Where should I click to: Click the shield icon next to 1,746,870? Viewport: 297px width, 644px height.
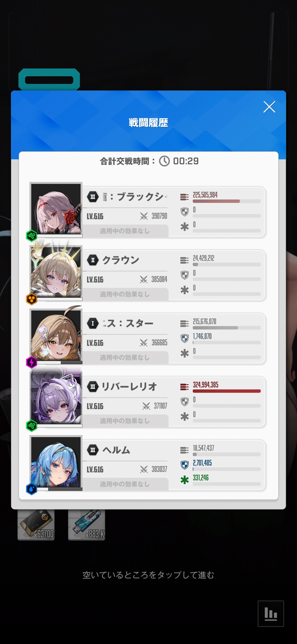coord(185,338)
